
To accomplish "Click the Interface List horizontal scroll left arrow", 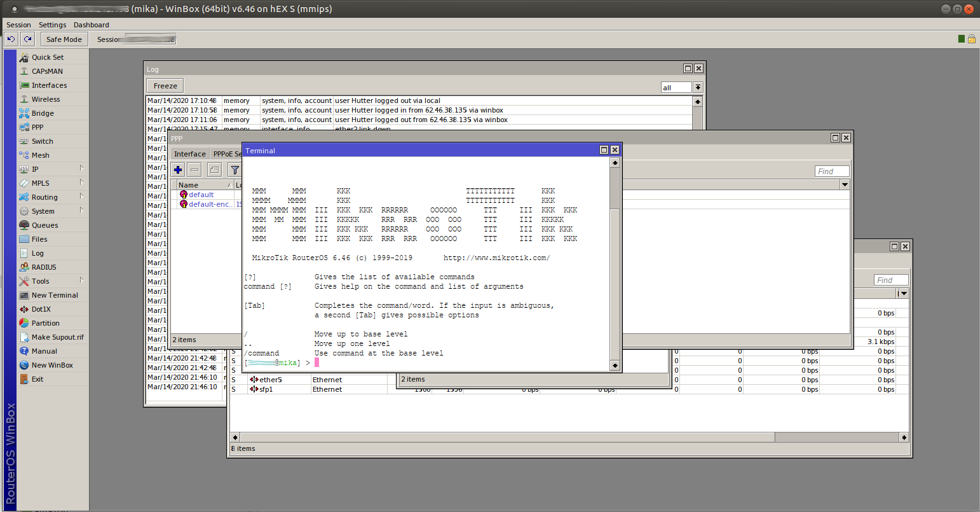I will tap(235, 438).
